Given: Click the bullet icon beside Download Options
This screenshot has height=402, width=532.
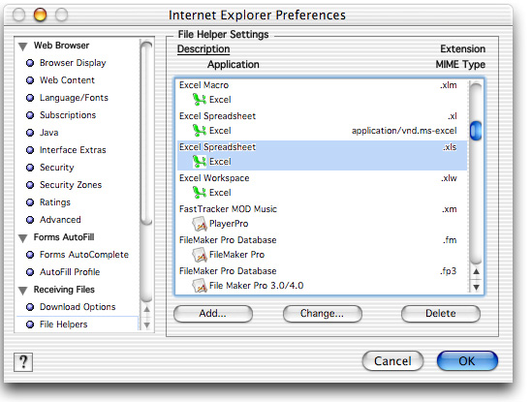Looking at the screenshot, I should 30,307.
